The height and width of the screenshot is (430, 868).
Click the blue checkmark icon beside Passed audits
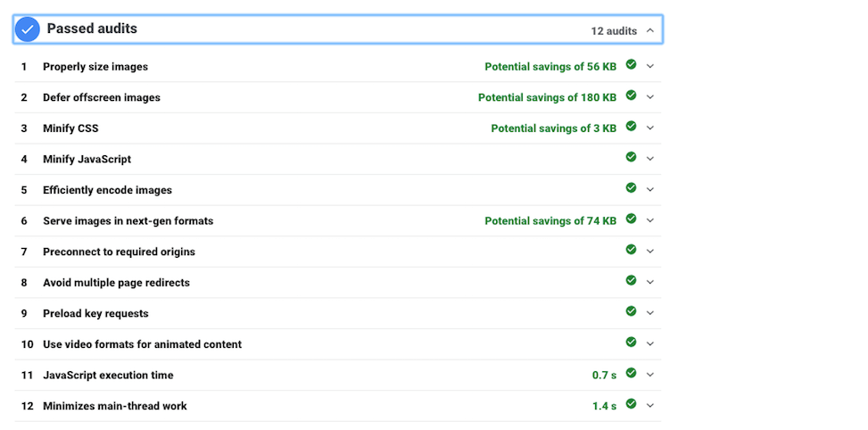(x=28, y=29)
